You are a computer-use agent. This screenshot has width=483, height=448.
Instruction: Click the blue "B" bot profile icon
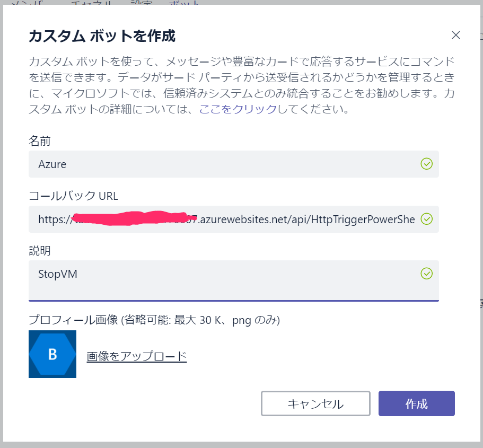(52, 354)
